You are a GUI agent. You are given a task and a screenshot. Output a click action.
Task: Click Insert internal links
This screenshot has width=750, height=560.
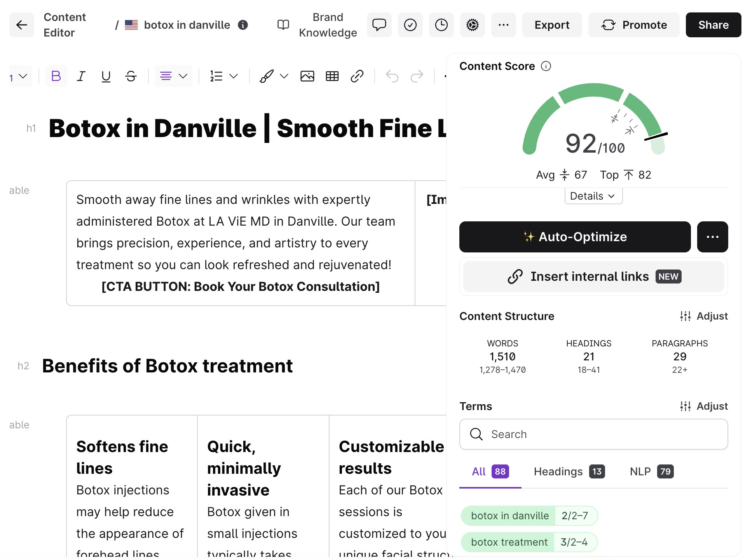coord(593,277)
